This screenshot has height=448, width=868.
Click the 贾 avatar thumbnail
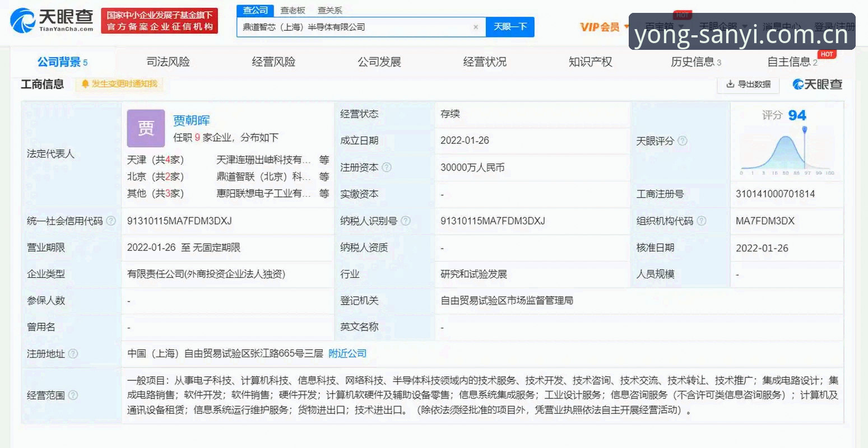146,128
